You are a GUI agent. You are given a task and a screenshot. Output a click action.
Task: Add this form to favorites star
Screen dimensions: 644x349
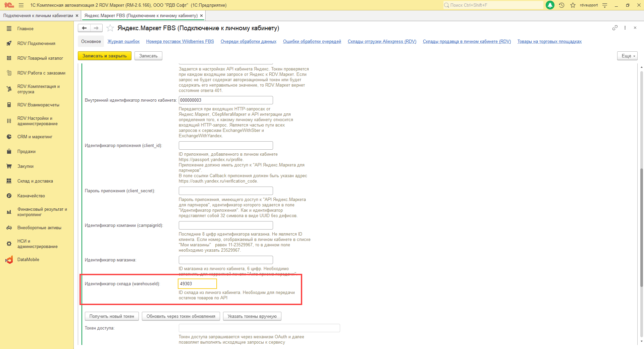pyautogui.click(x=110, y=28)
